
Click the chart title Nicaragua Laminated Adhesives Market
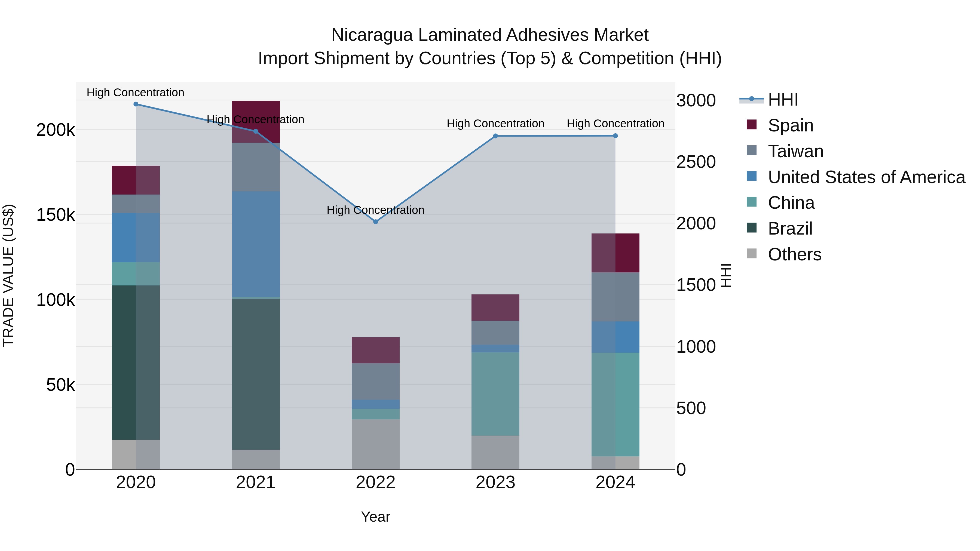490,35
